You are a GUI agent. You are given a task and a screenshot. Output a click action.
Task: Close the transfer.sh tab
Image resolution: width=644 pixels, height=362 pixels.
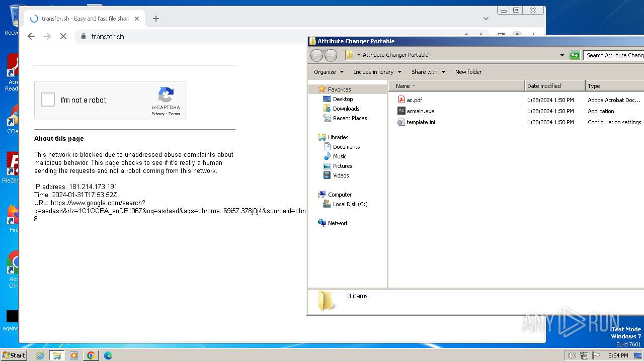click(x=137, y=19)
